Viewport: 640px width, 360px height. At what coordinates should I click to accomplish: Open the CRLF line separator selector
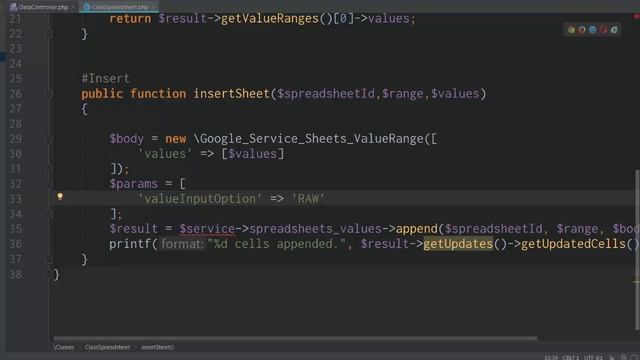click(x=570, y=358)
